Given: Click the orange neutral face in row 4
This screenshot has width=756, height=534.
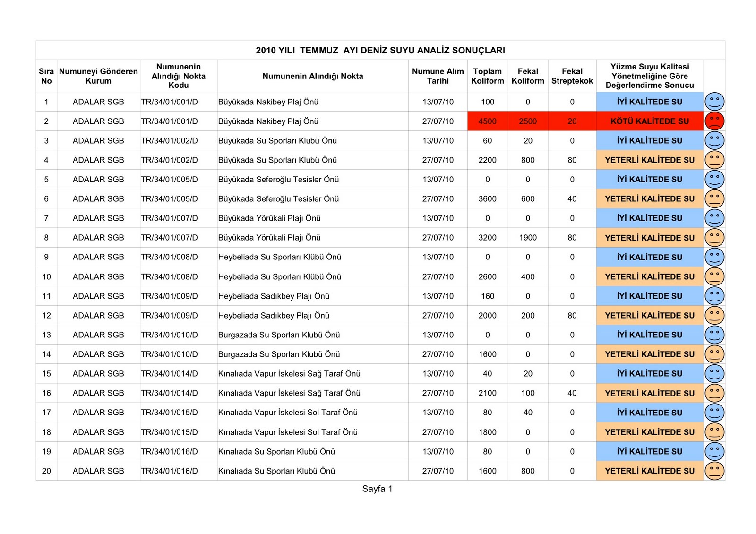Looking at the screenshot, I should pos(714,160).
